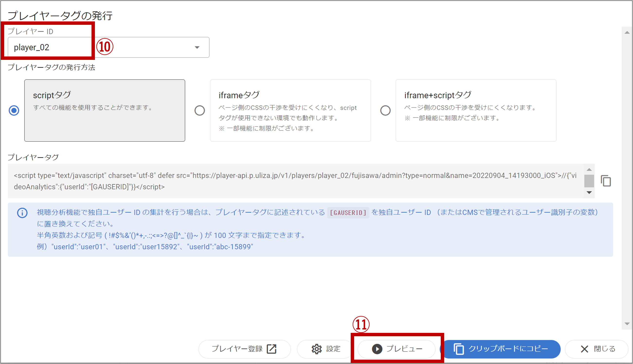This screenshot has height=364, width=633.
Task: Click the dialog scroll down arrow
Action: click(x=627, y=324)
